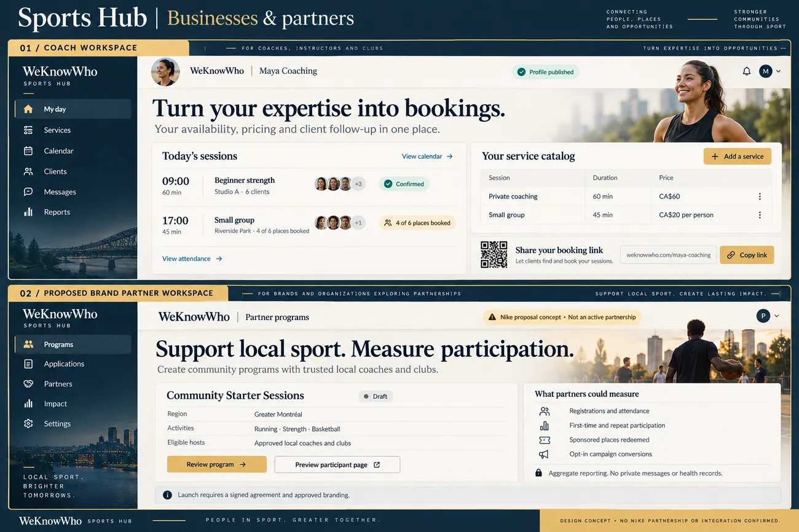Viewport: 799px width, 532px height.
Task: Click arrow icon next to View calendar
Action: point(450,157)
